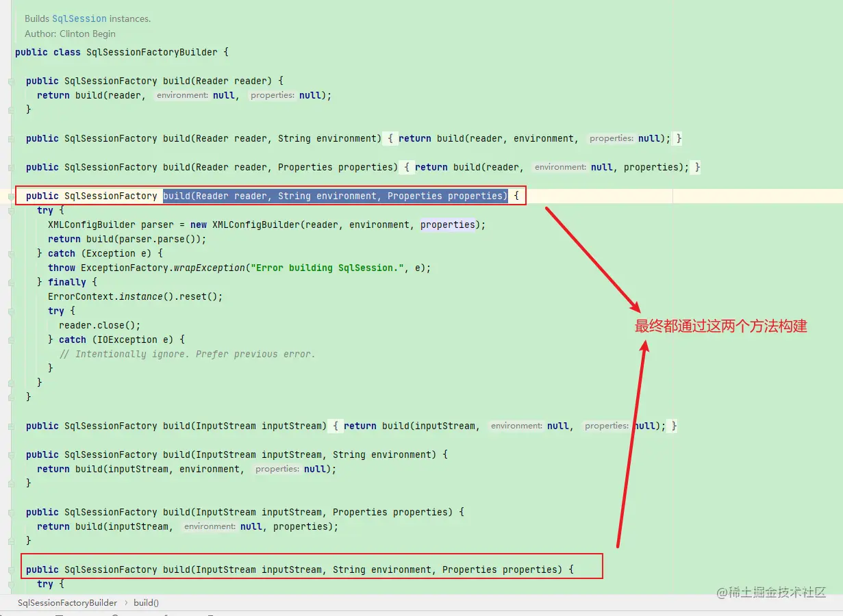Click SqlSessionFactoryBuilder in the breadcrumb bar
This screenshot has width=843, height=616.
click(67, 603)
